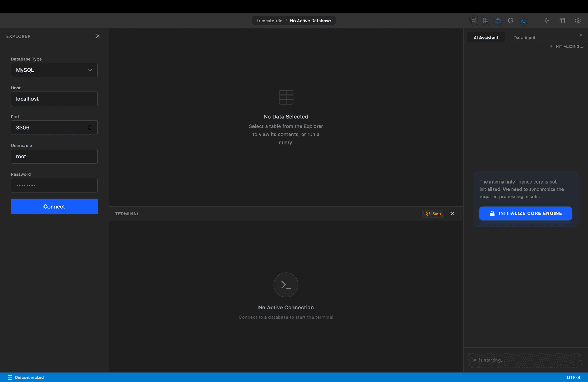The width and height of the screenshot is (588, 382).
Task: Click the No Active Database breadcrumb
Action: pyautogui.click(x=310, y=21)
